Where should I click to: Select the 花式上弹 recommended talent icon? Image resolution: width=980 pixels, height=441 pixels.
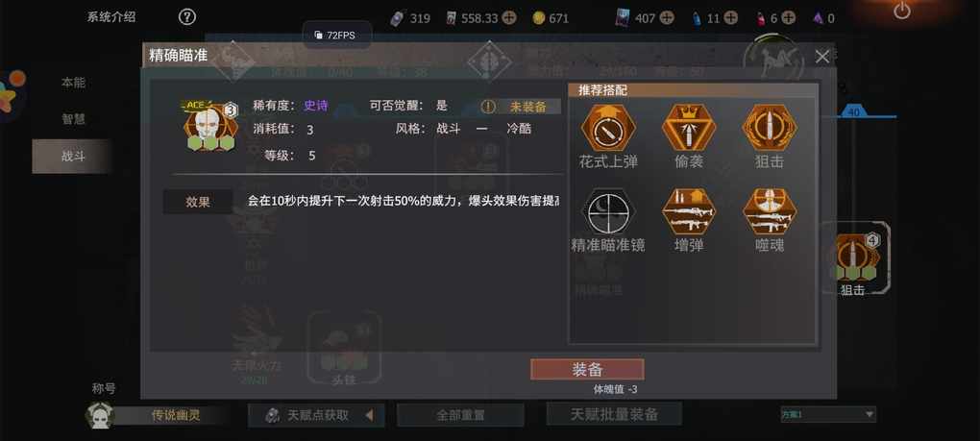(608, 128)
